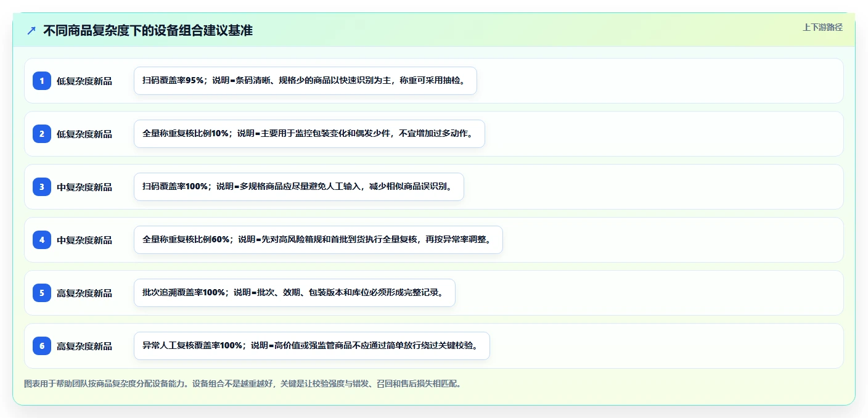Select 高复杂度新品 label in row 6
868x418 pixels.
click(84, 346)
